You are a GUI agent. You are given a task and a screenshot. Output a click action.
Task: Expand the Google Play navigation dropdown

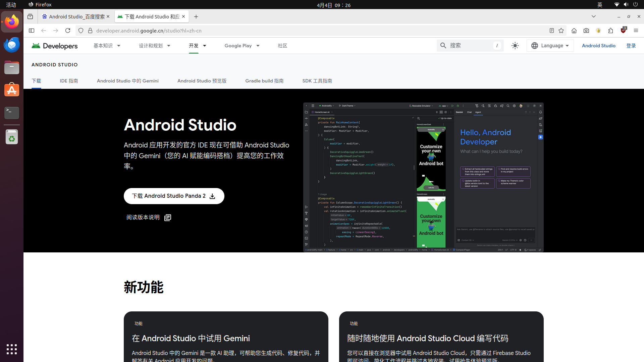tap(242, 46)
